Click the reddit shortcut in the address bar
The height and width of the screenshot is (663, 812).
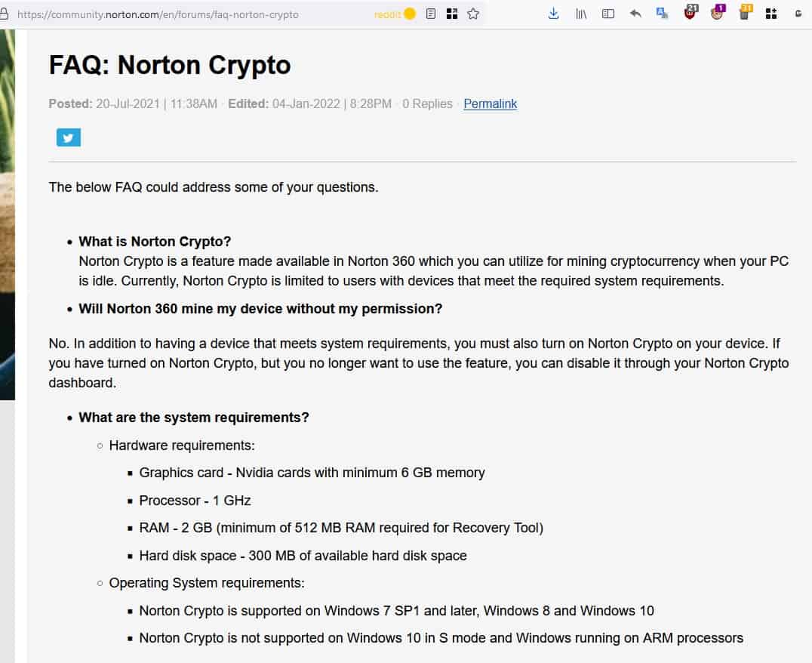[386, 14]
